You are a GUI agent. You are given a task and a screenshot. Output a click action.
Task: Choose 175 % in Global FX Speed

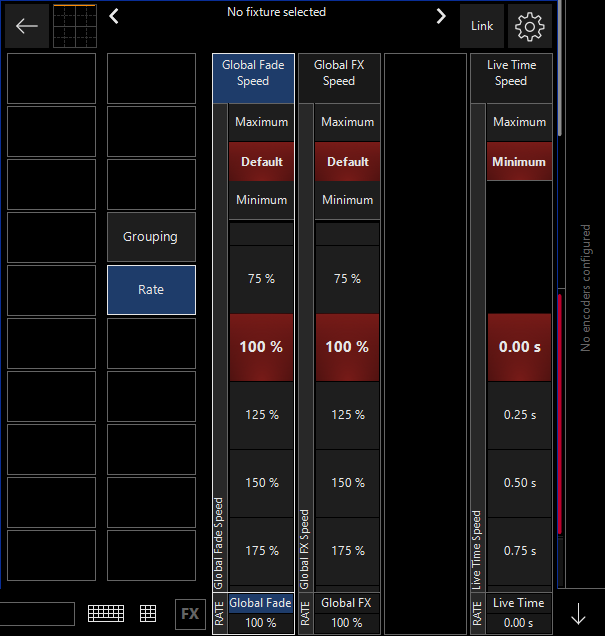pos(348,551)
